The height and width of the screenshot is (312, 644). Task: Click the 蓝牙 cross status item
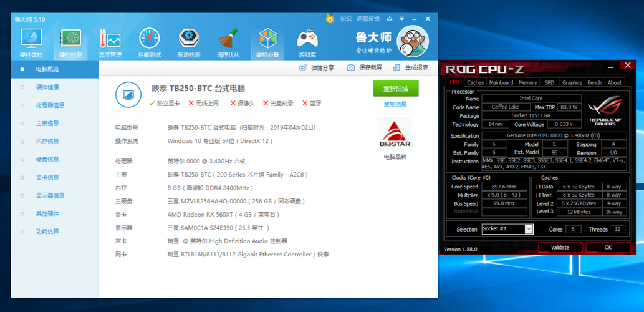click(x=312, y=103)
